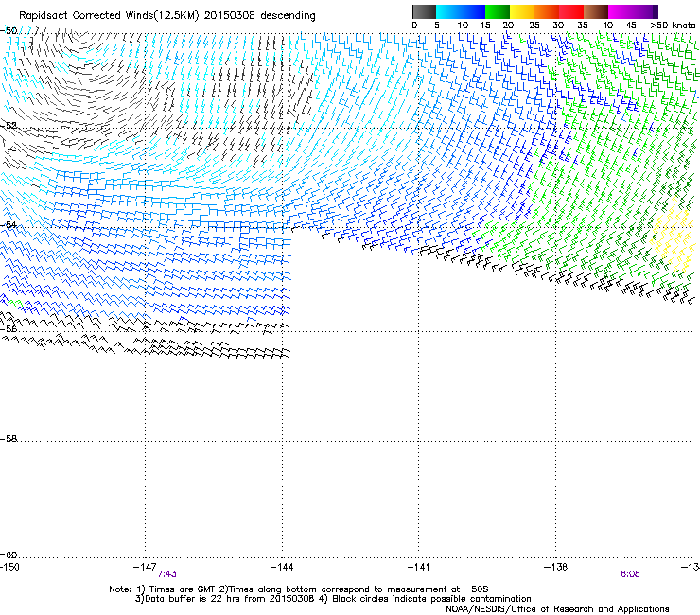Click the -144 longitude axis label
The width and height of the screenshot is (700, 615).
(282, 567)
